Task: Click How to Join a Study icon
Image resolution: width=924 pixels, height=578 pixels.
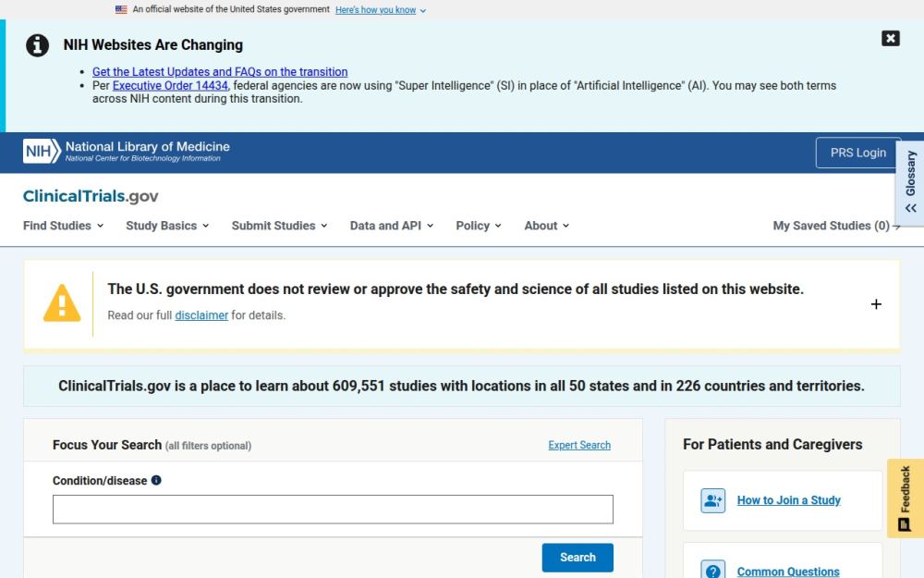Action: pyautogui.click(x=712, y=500)
